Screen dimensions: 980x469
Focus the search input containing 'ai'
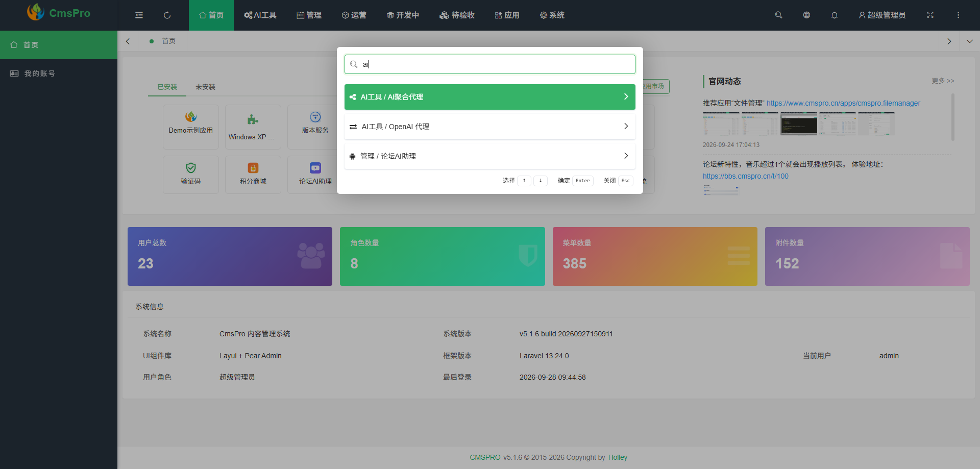pyautogui.click(x=490, y=64)
